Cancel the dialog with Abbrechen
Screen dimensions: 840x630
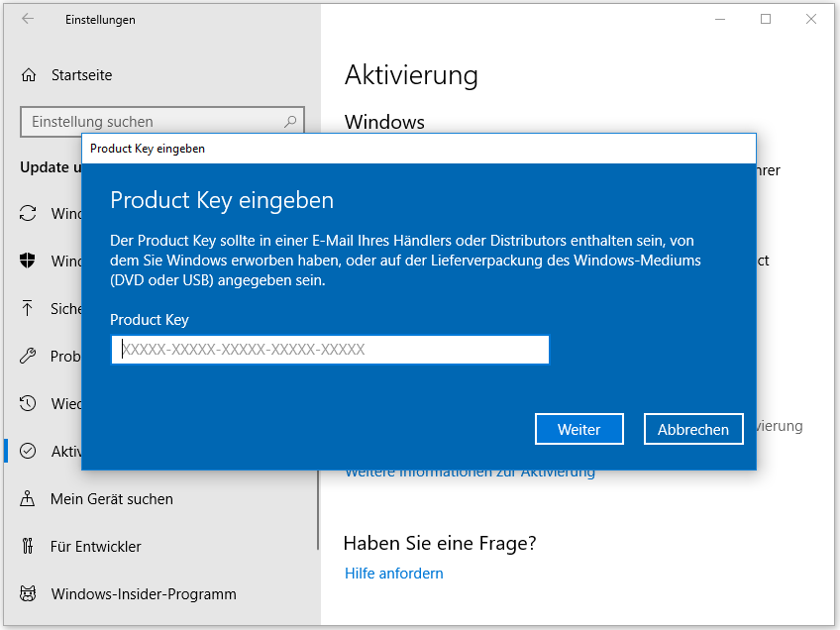pos(693,428)
